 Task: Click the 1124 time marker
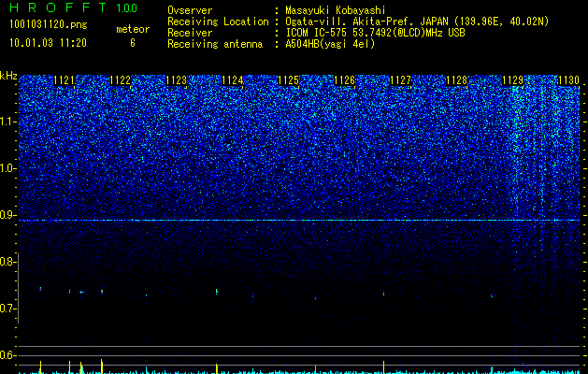[x=233, y=80]
